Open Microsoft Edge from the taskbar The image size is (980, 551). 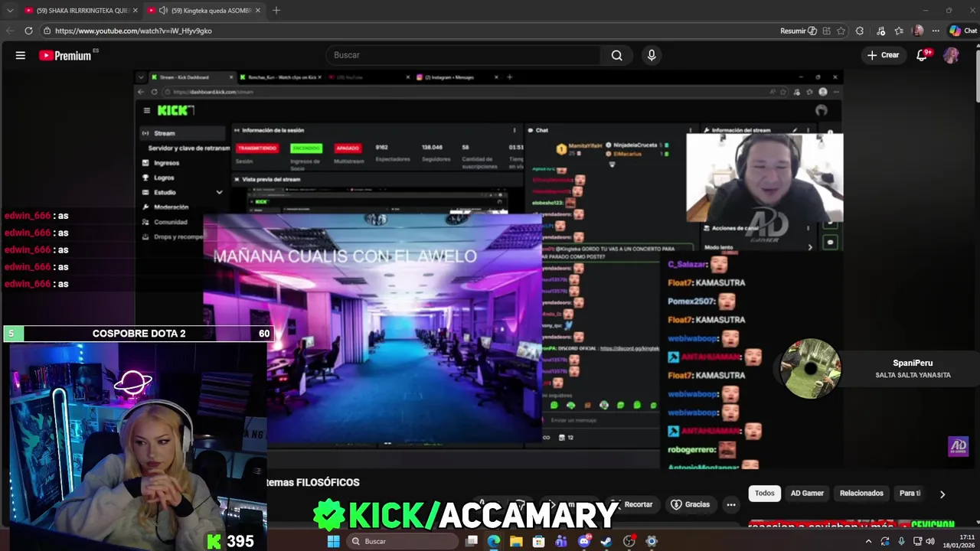coord(494,541)
